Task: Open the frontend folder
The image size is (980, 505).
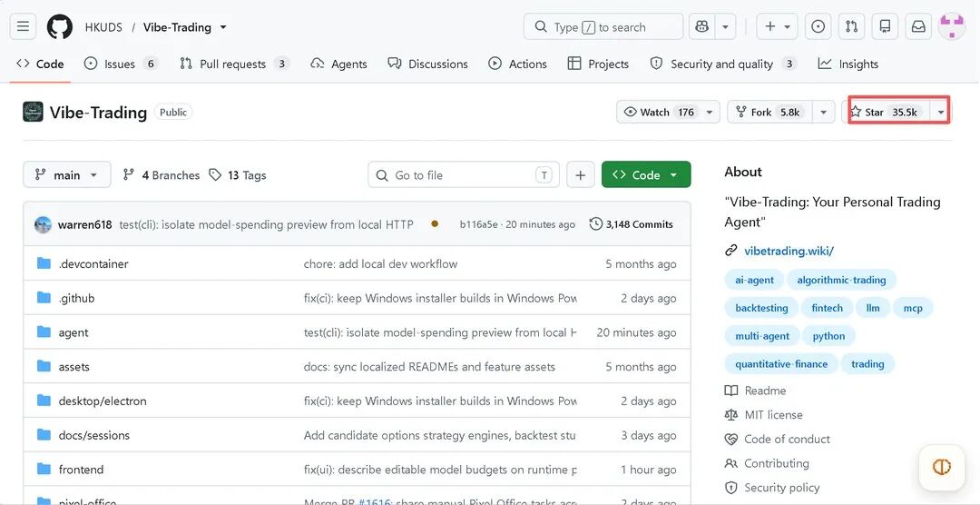Action: point(81,470)
